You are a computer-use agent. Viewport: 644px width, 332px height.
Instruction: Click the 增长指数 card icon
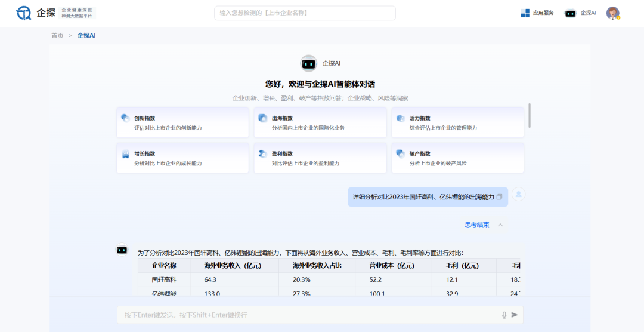click(x=126, y=154)
